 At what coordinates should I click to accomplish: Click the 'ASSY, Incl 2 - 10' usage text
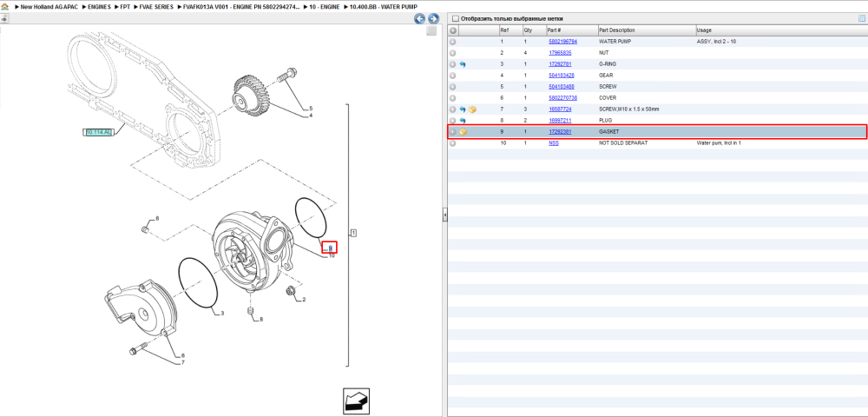pos(716,42)
